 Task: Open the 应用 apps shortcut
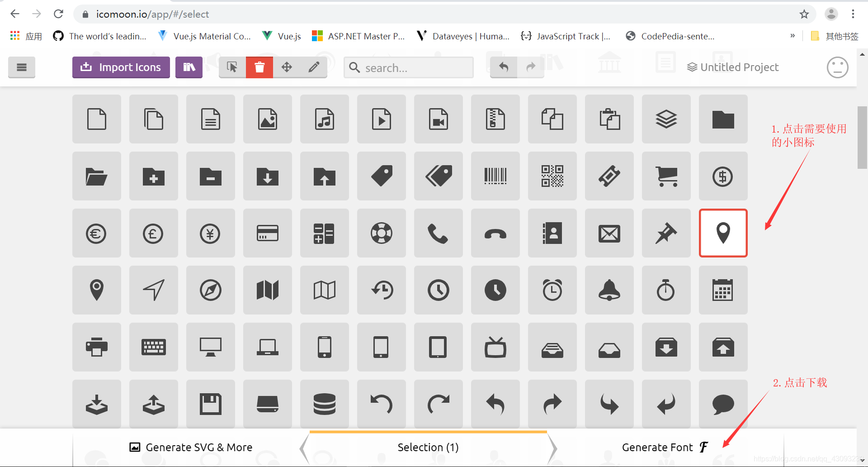pyautogui.click(x=26, y=36)
